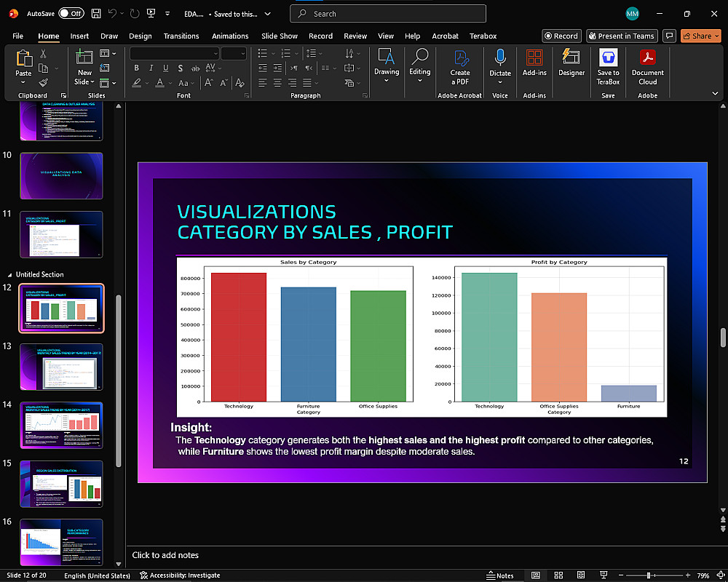This screenshot has height=582, width=728.
Task: Expand the New Slide dropdown
Action: coord(84,81)
